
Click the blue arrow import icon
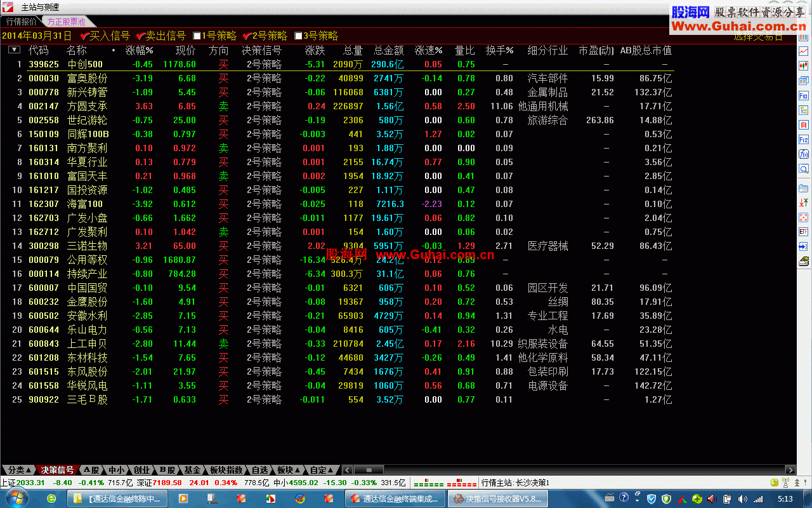coord(804,246)
